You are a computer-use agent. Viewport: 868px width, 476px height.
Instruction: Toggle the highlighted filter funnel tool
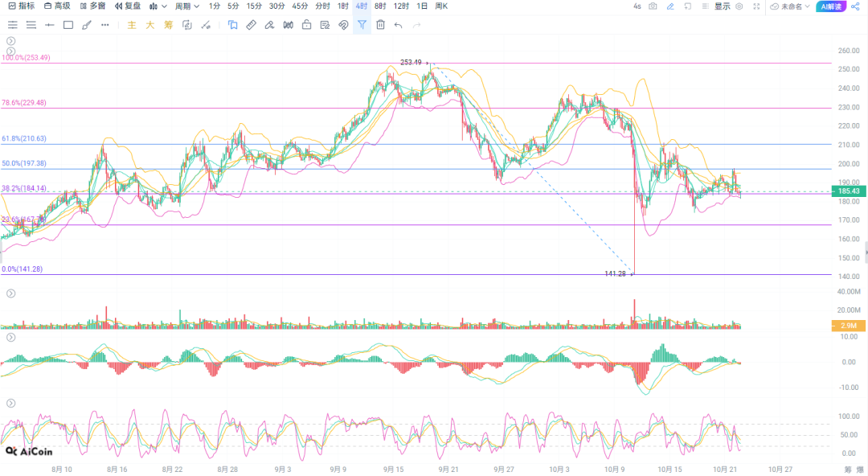(362, 25)
